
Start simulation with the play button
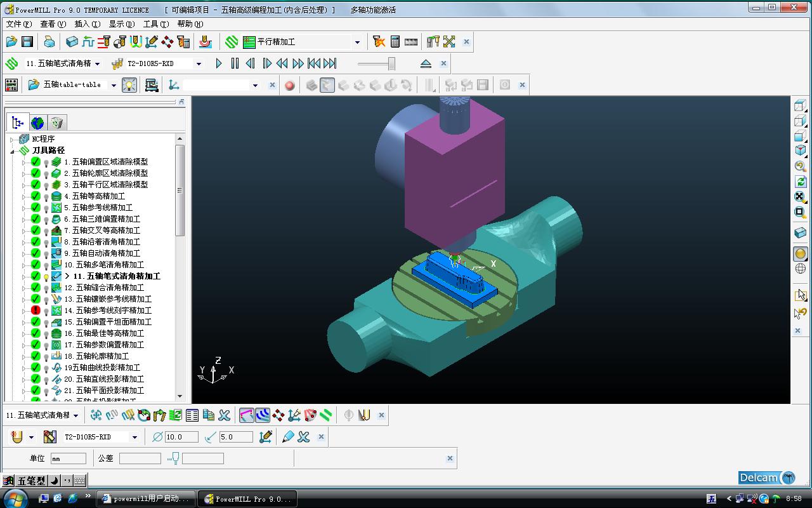pos(219,63)
